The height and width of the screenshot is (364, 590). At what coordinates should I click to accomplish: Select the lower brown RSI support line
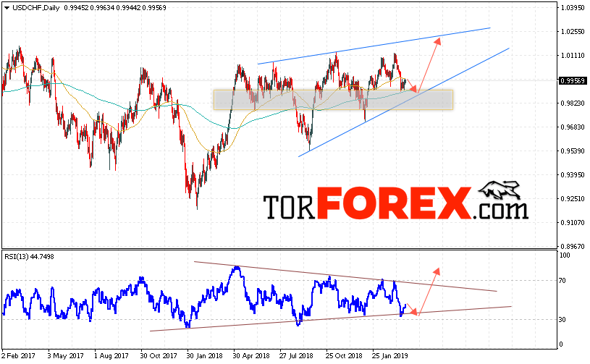click(x=331, y=319)
